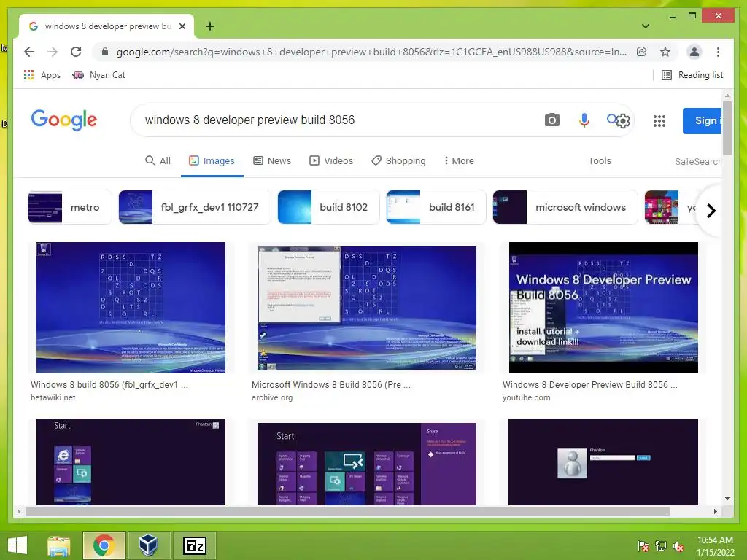Show more chips with the right chevron

[711, 211]
